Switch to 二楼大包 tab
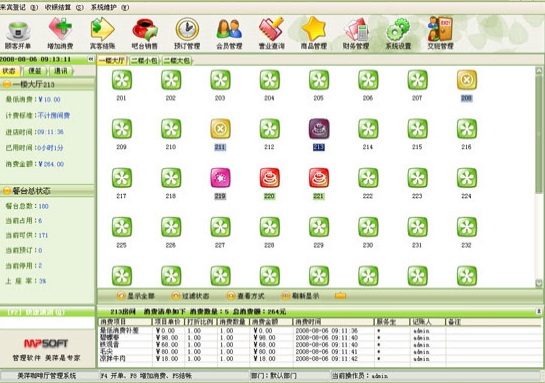The width and height of the screenshot is (545, 383). (177, 60)
